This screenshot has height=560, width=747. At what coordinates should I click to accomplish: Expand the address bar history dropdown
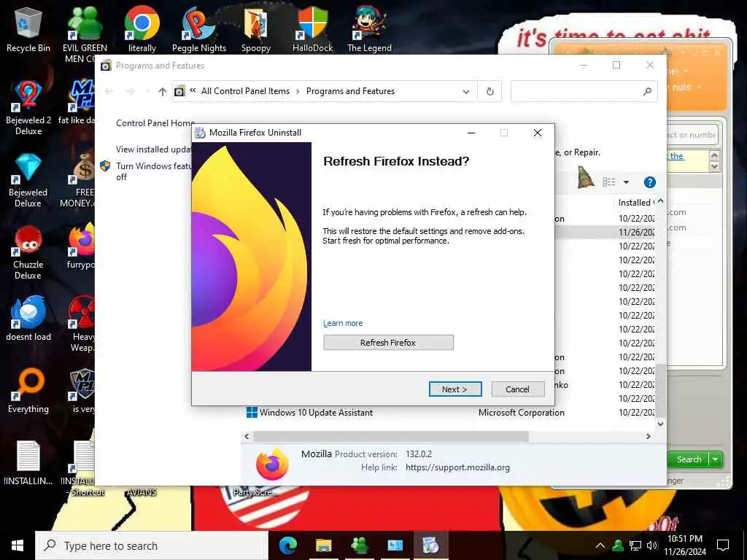point(466,91)
